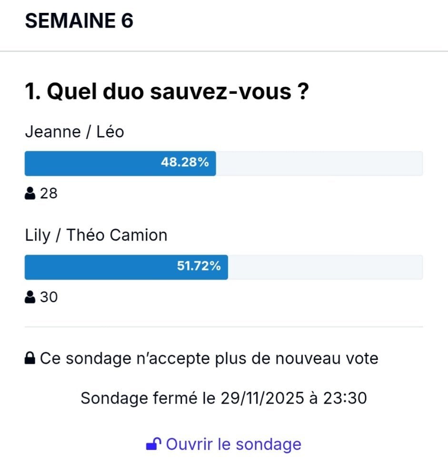448x476 pixels.
Task: Click the vote count 30
Action: [x=49, y=297]
